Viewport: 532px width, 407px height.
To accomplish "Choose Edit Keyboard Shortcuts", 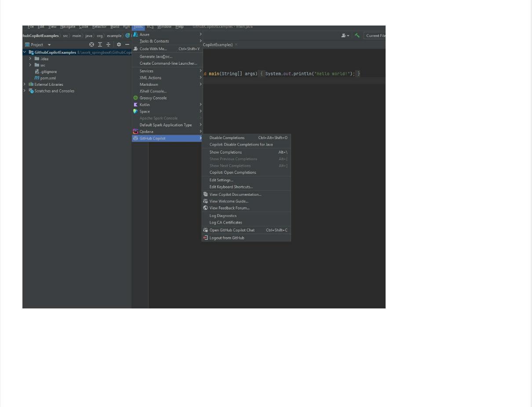I will pos(246,187).
